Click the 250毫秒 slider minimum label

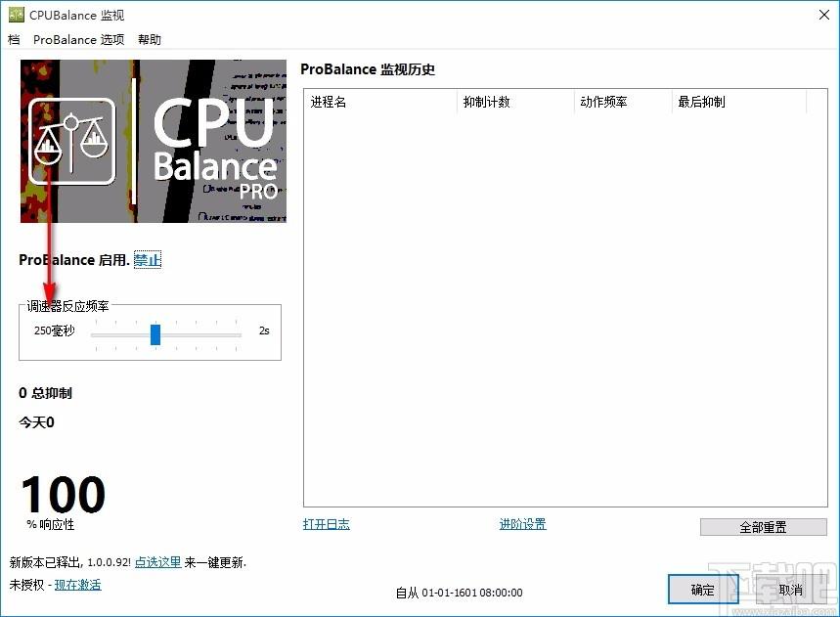tap(54, 331)
